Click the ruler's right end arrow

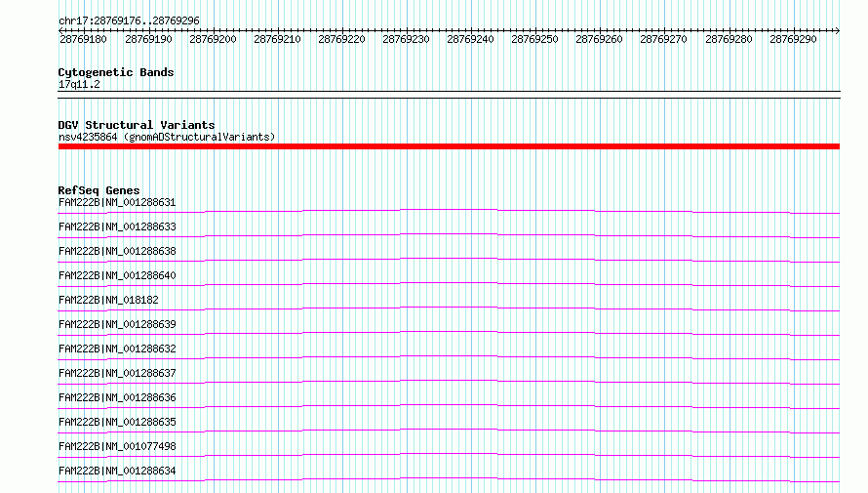(x=838, y=30)
